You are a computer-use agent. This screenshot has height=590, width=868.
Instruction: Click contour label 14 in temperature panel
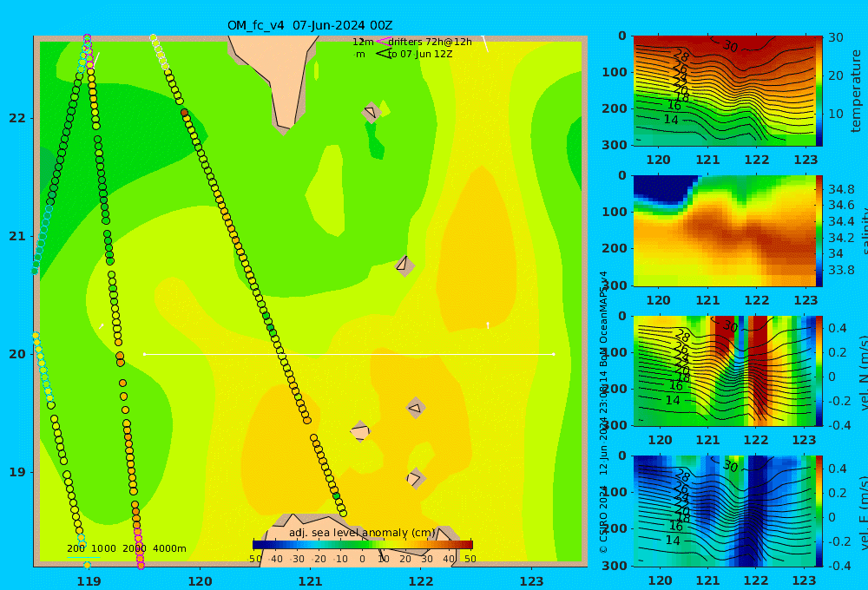pos(671,120)
